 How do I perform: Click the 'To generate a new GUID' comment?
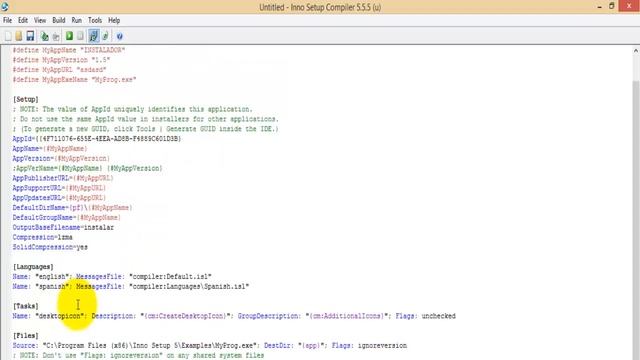(x=145, y=129)
